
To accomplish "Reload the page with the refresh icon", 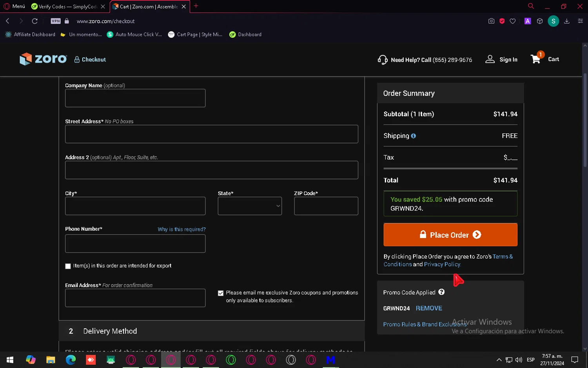I will coord(35,21).
